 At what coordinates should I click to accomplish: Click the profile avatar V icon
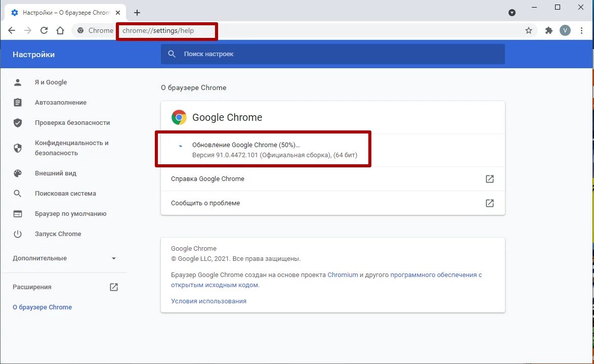[x=565, y=31]
